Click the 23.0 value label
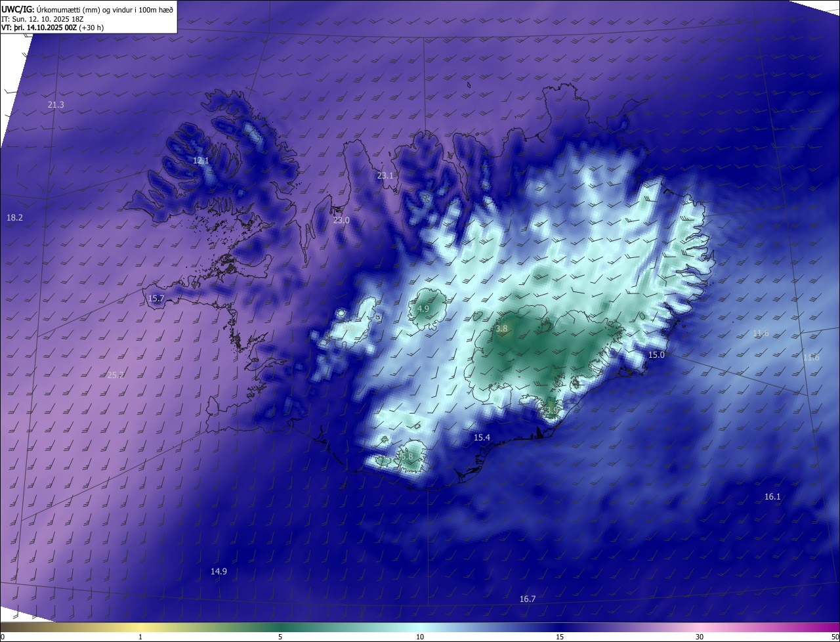The height and width of the screenshot is (642, 840). (x=341, y=221)
